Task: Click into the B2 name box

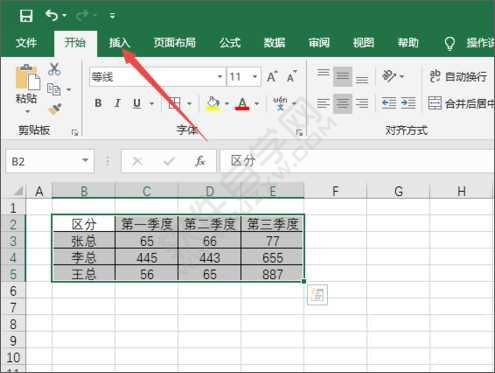Action: click(43, 162)
